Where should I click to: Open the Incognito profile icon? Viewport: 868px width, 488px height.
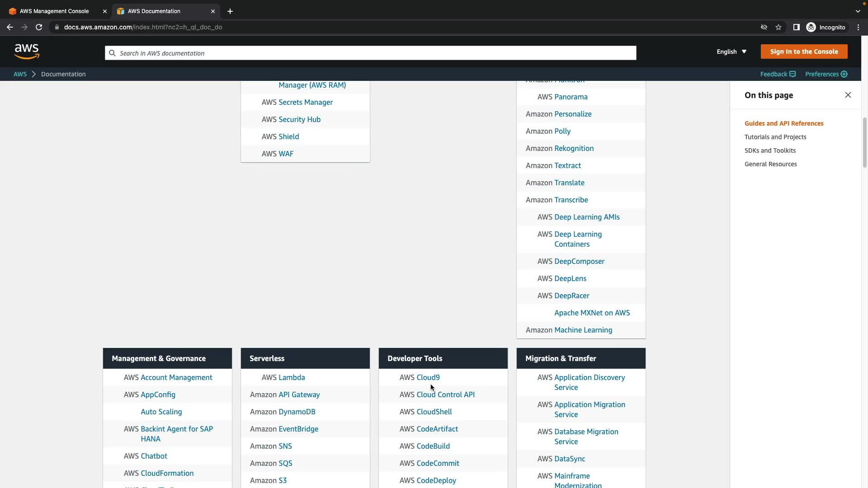coord(811,27)
